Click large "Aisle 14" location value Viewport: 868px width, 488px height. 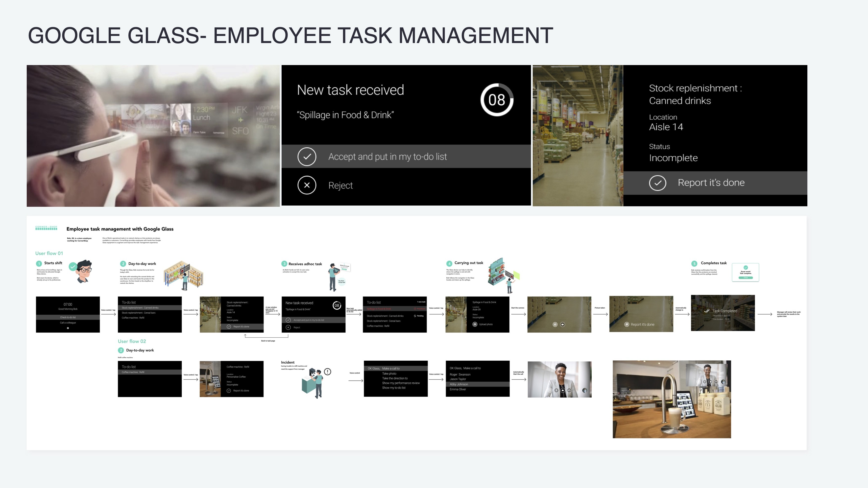[666, 127]
